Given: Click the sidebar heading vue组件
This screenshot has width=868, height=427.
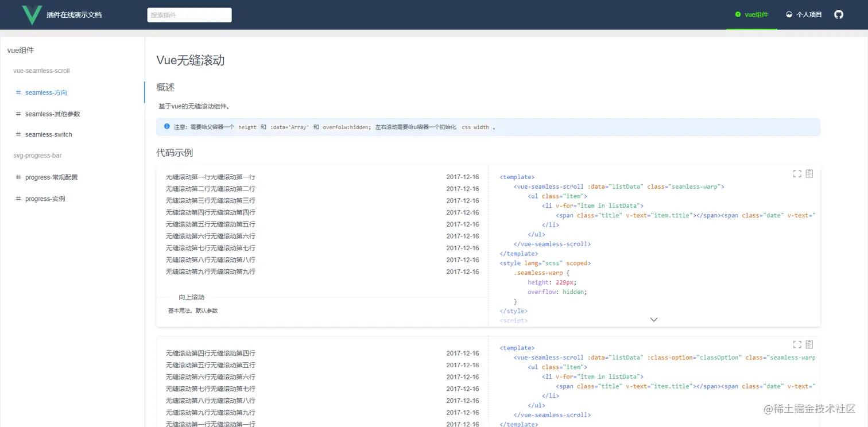Looking at the screenshot, I should 21,51.
